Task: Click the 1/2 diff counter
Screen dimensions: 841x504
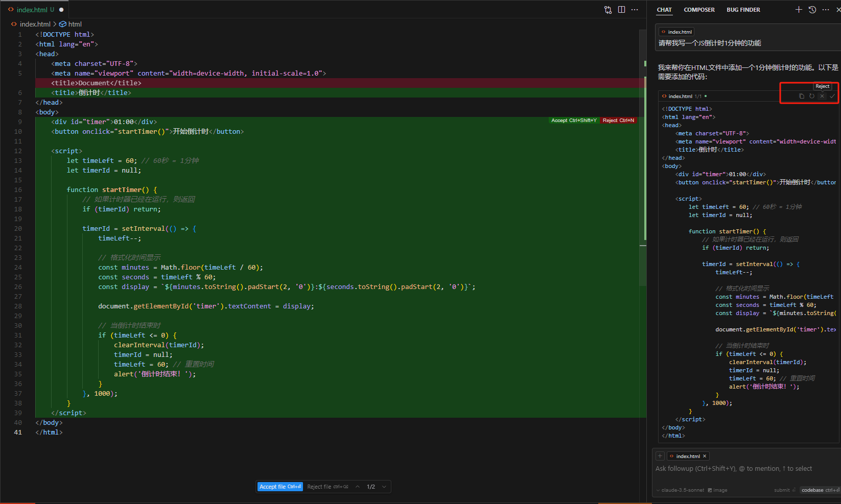Action: 371,487
